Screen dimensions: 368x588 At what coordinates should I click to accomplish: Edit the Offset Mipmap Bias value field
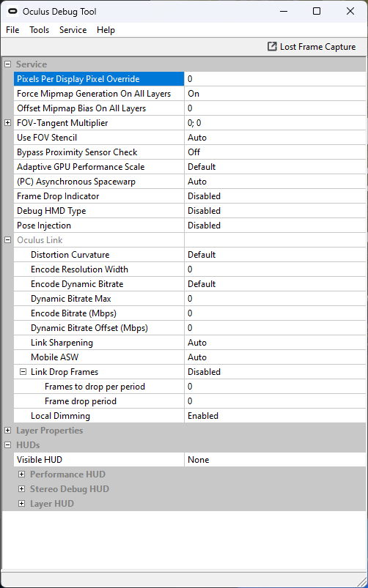tap(275, 108)
